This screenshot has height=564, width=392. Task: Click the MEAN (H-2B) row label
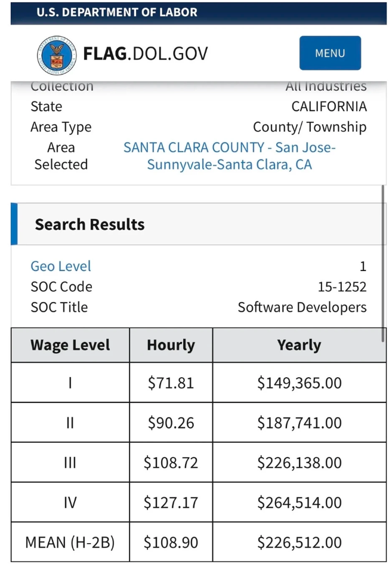pos(70,543)
